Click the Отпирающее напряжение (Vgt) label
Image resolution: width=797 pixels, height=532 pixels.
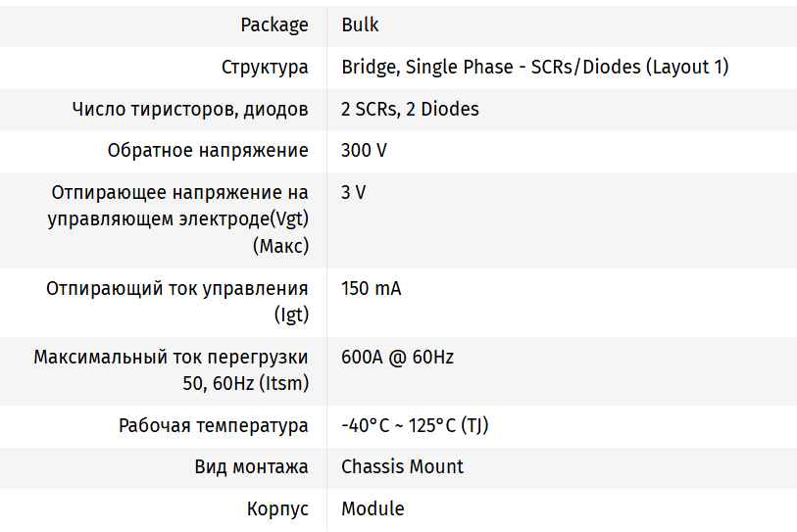[x=178, y=218]
